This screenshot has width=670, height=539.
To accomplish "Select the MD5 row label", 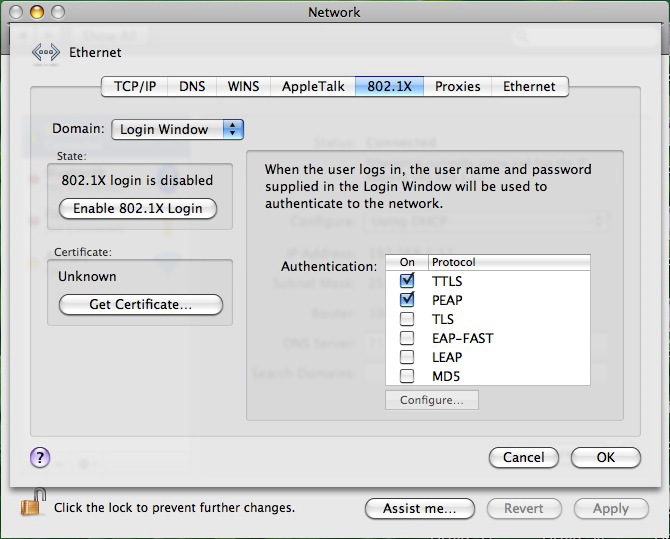I will (x=446, y=376).
